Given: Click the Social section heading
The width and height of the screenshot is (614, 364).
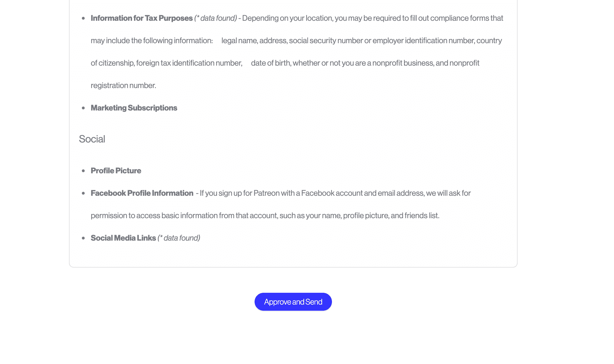Looking at the screenshot, I should [92, 139].
